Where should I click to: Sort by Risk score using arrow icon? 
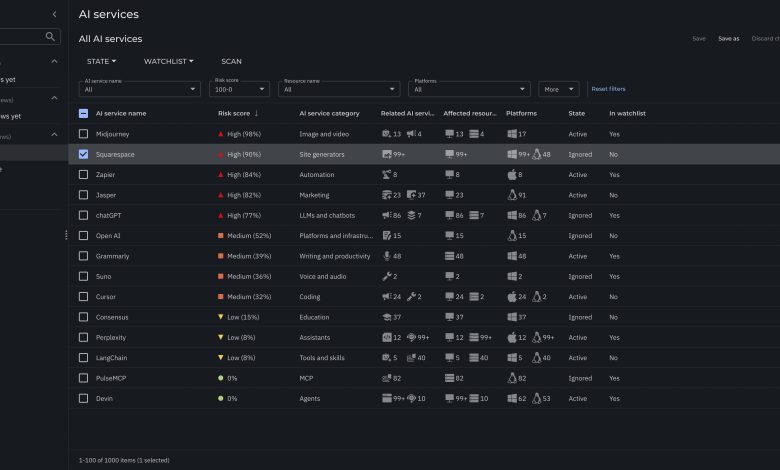(x=256, y=113)
